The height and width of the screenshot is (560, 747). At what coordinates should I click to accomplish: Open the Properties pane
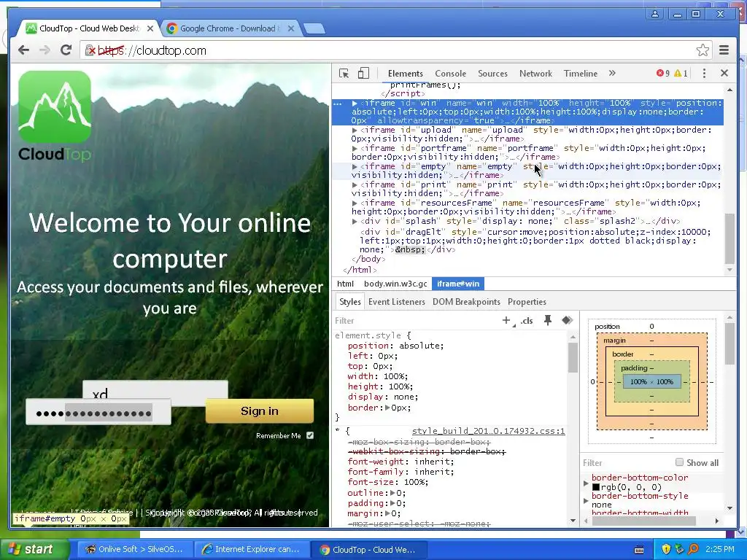point(527,302)
